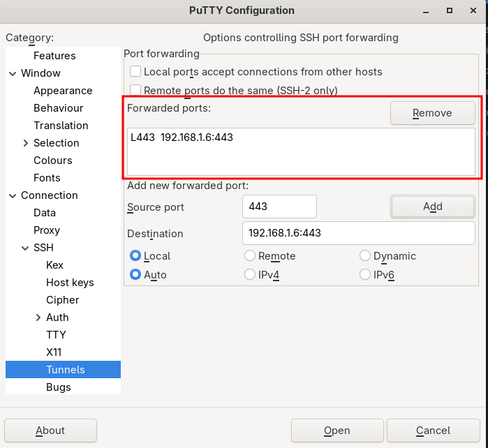Open the Kex settings
488x448 pixels.
pos(54,264)
